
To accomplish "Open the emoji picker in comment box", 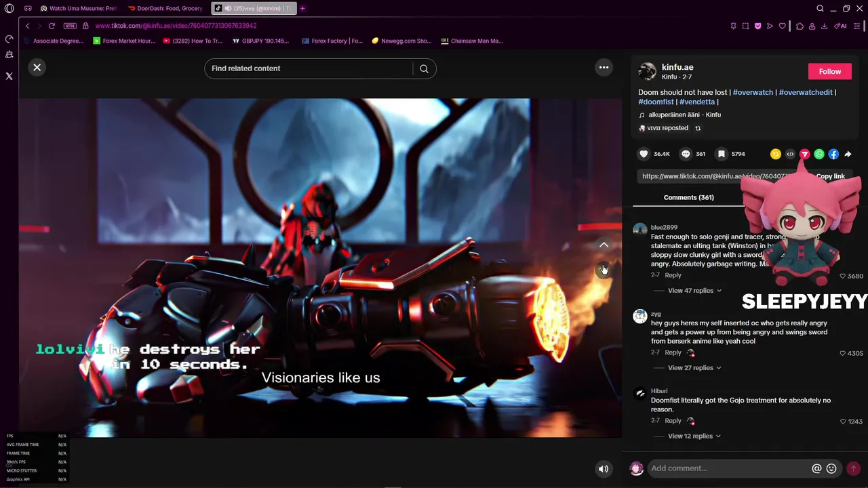I will 831,468.
